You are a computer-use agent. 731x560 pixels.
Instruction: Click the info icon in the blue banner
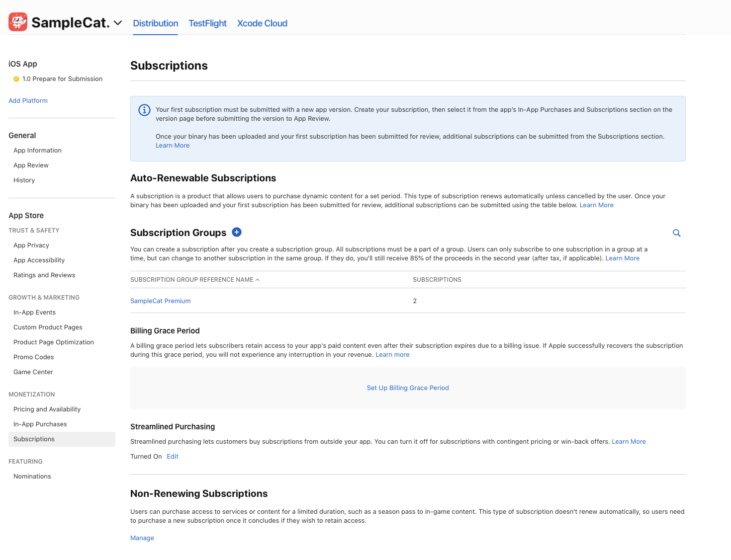[x=144, y=110]
